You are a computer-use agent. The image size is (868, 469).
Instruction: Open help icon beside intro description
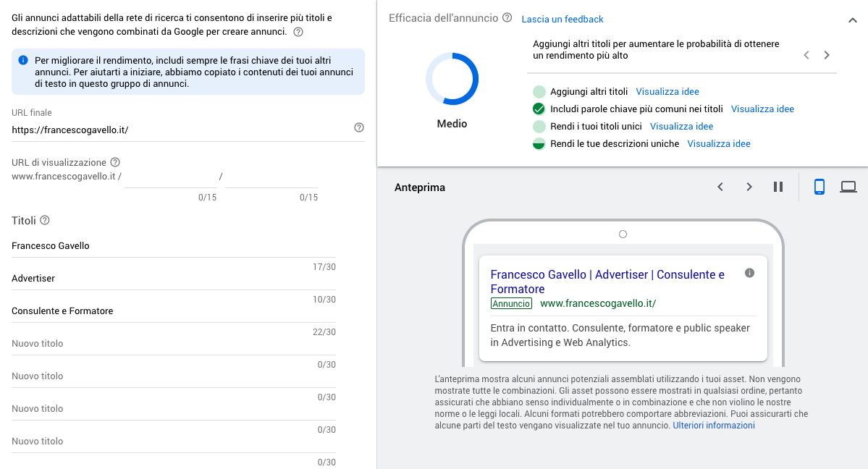(x=298, y=32)
